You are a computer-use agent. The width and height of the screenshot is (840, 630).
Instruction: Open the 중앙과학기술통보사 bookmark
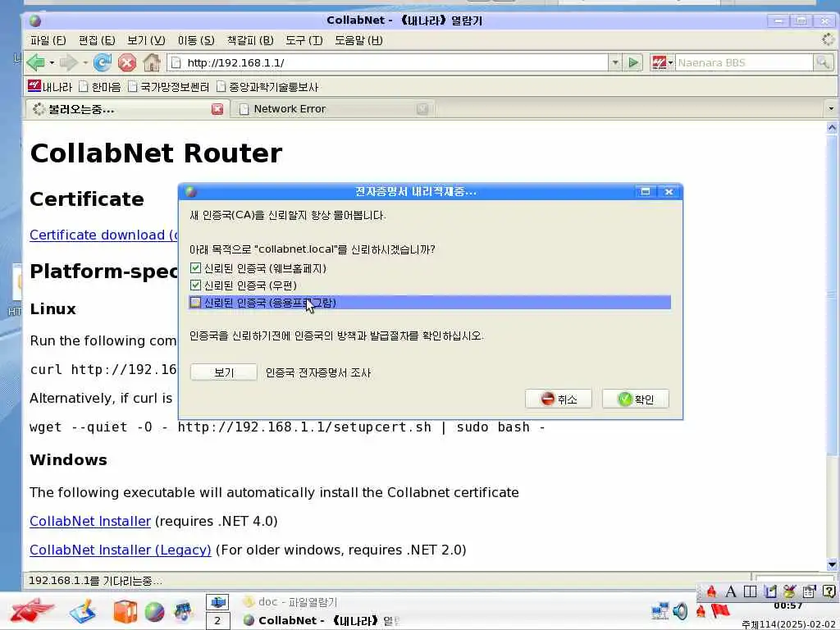pos(267,86)
